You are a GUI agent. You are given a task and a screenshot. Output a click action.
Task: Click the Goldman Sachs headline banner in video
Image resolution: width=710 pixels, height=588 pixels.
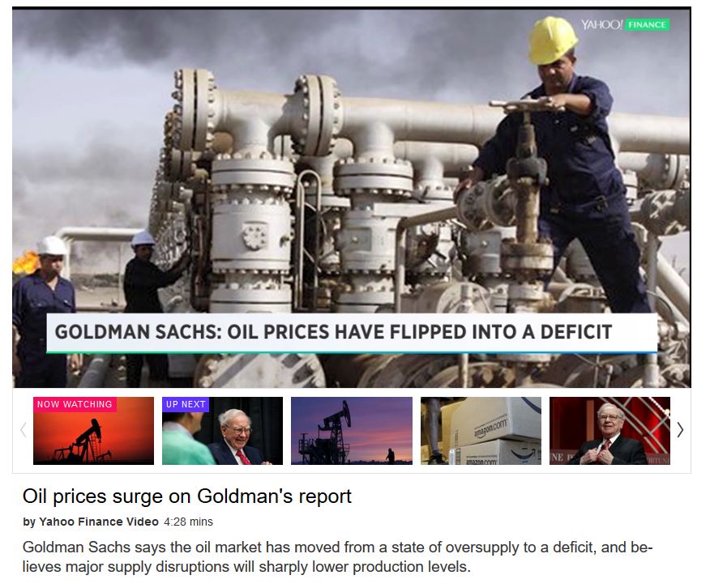[x=352, y=332]
